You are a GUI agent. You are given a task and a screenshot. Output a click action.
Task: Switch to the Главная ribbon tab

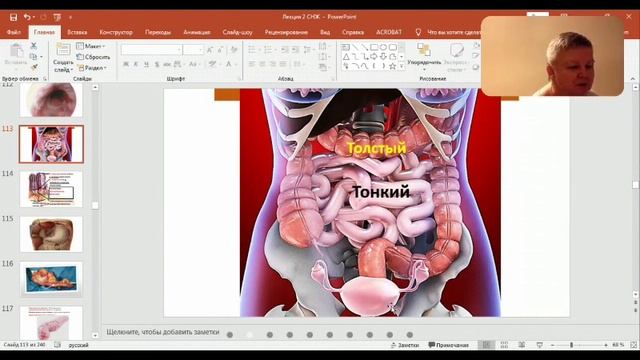(44, 32)
